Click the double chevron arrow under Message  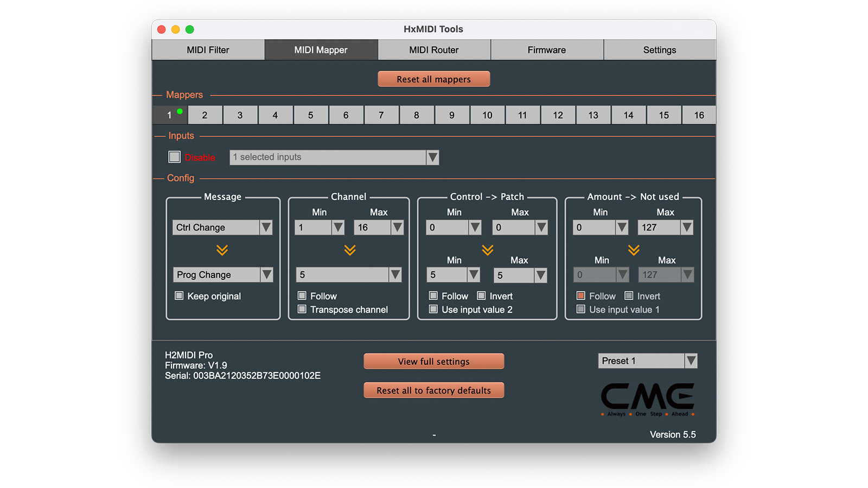tap(222, 250)
